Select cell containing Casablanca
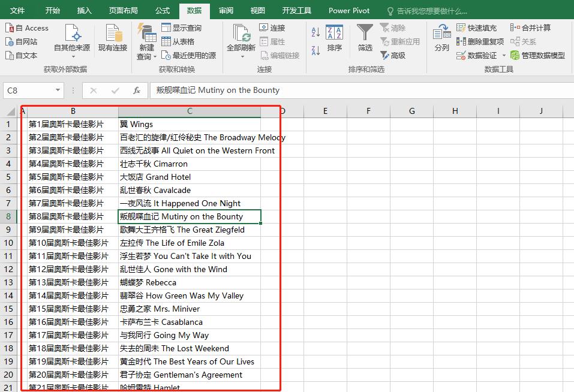The image size is (574, 392). pyautogui.click(x=189, y=322)
